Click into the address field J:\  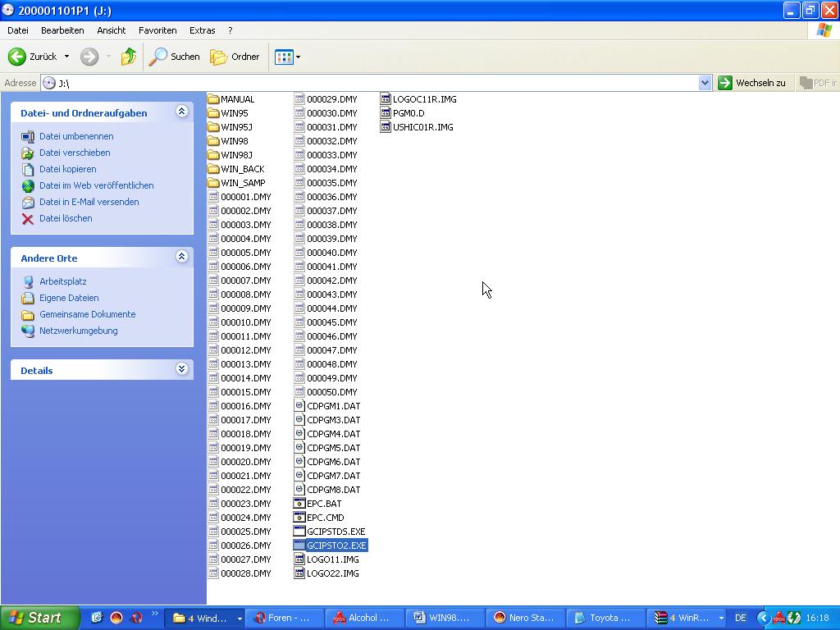pyautogui.click(x=377, y=83)
